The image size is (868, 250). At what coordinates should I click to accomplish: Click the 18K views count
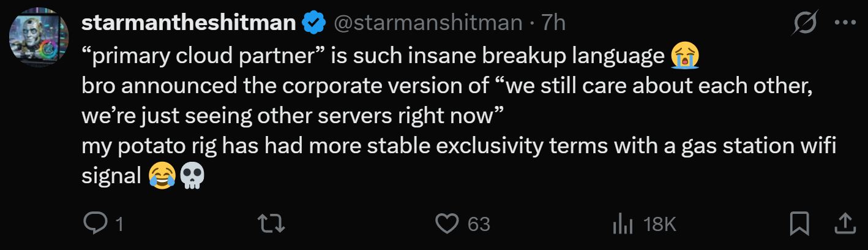tap(660, 225)
